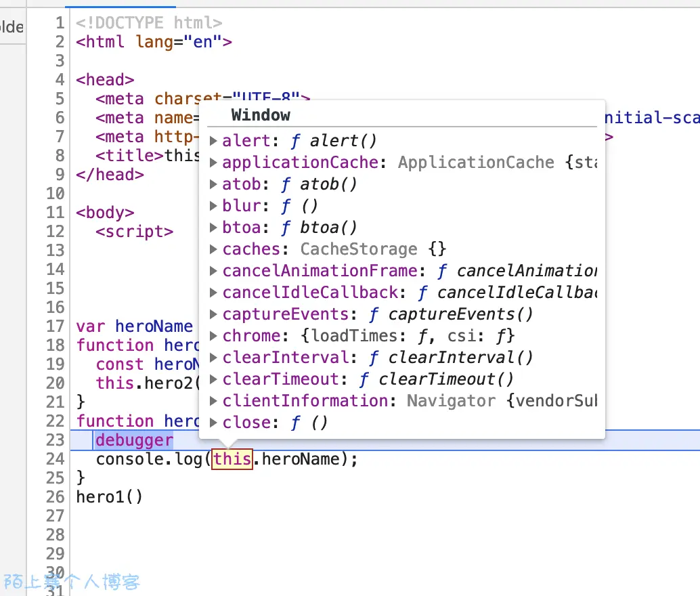Click the highlighted 'this' keyword on line 24

click(232, 459)
